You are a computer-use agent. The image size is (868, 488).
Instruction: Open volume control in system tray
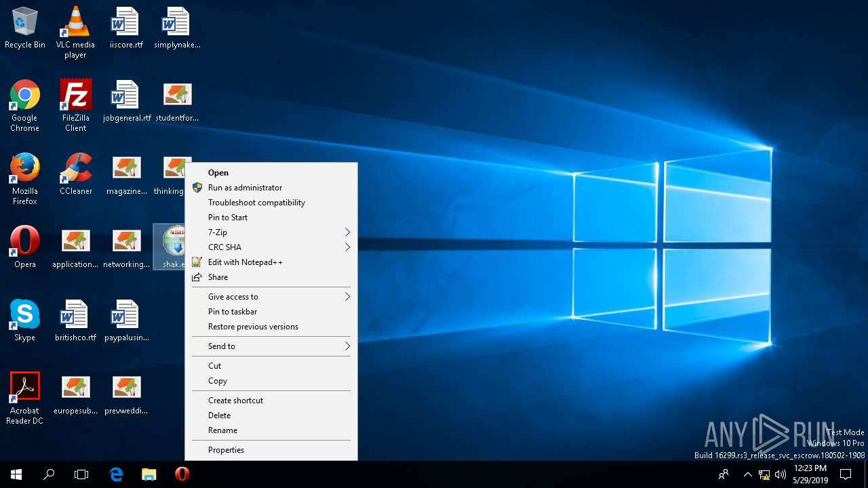(x=781, y=474)
